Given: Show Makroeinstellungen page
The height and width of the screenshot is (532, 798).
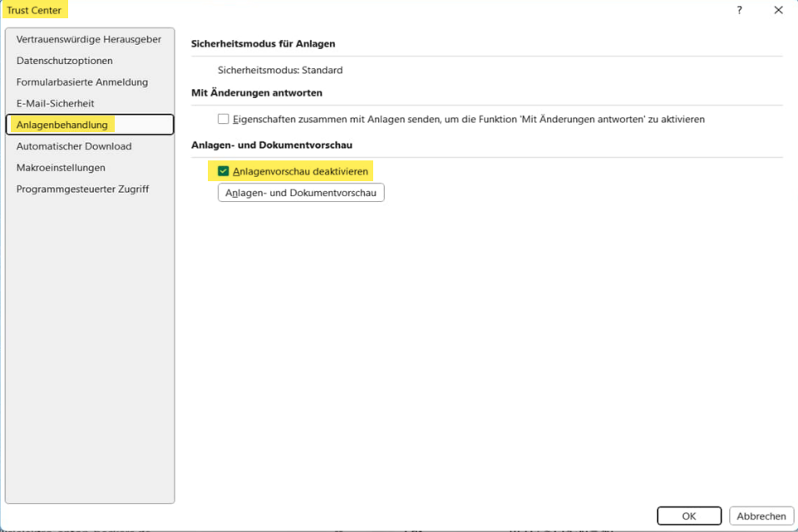Looking at the screenshot, I should 61,168.
